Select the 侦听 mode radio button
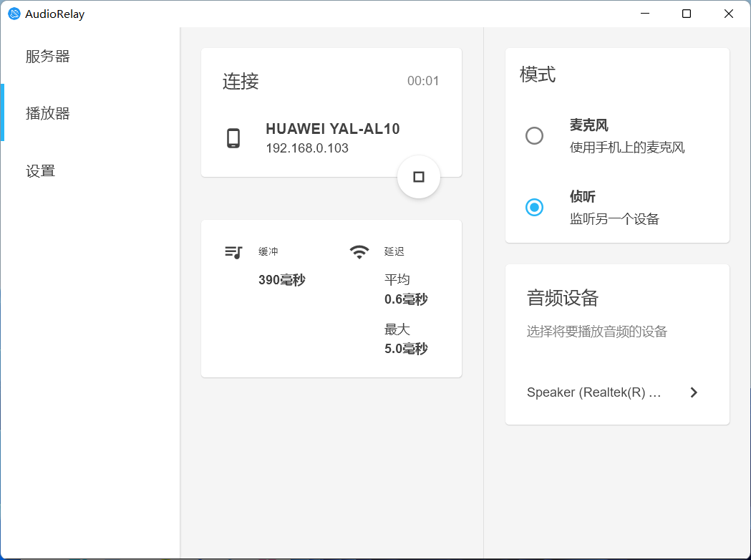751x560 pixels. [x=535, y=208]
